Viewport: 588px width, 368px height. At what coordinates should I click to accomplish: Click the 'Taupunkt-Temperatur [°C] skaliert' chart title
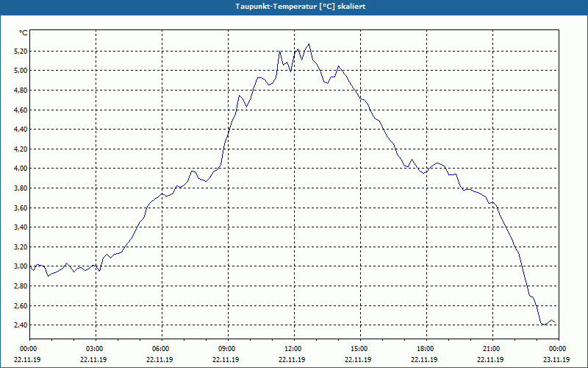point(301,7)
